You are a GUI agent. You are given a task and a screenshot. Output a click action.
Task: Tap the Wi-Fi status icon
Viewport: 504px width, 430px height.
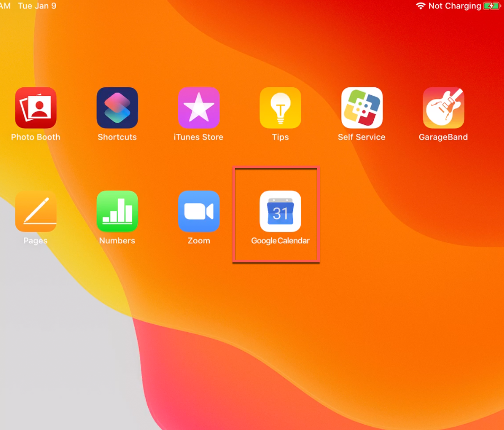coord(420,6)
